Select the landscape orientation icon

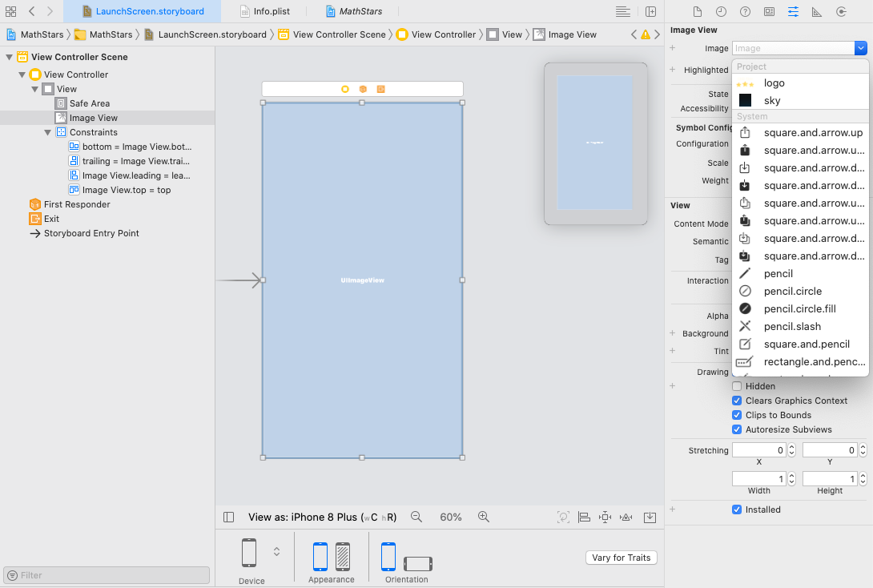coord(417,563)
